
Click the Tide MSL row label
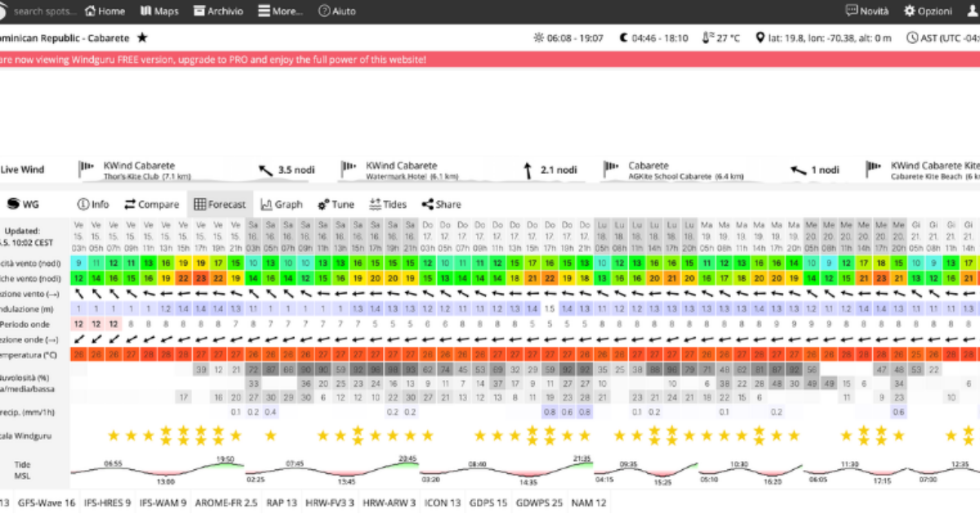tap(23, 470)
